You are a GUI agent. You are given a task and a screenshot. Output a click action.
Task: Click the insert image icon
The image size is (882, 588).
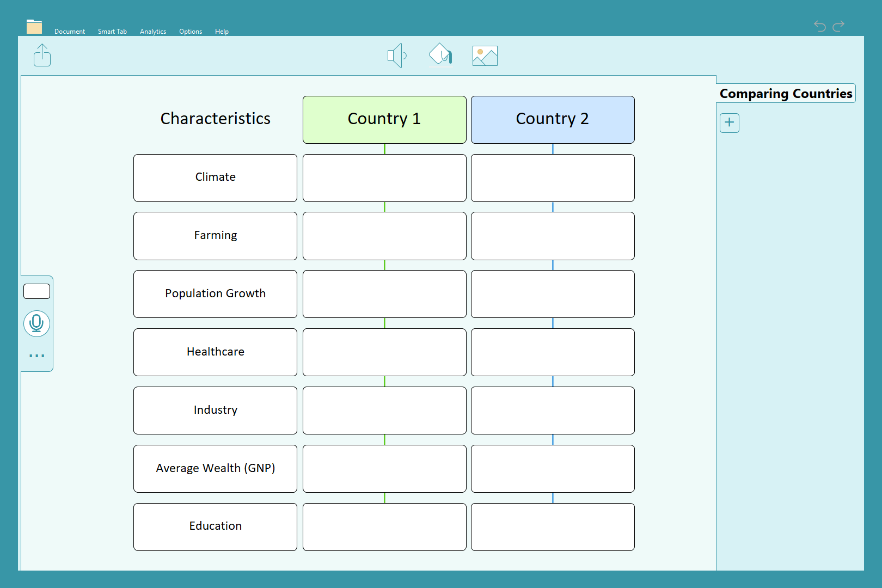coord(485,56)
